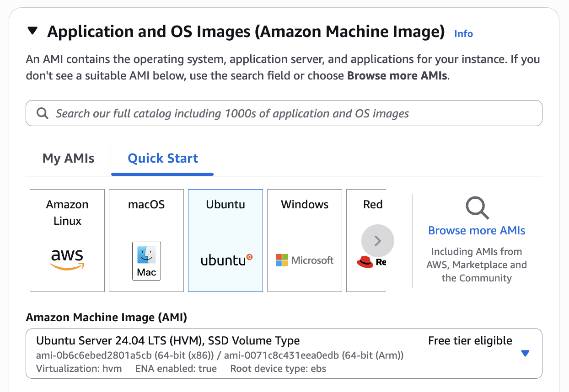This screenshot has height=392, width=569.
Task: Click the AWS logo in Amazon Linux tile
Action: pos(67,260)
